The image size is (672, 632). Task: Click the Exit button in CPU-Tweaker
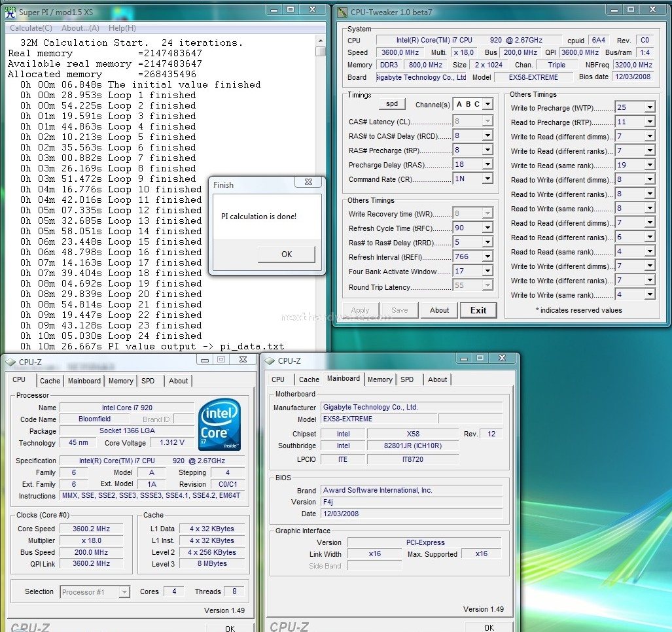coord(478,310)
